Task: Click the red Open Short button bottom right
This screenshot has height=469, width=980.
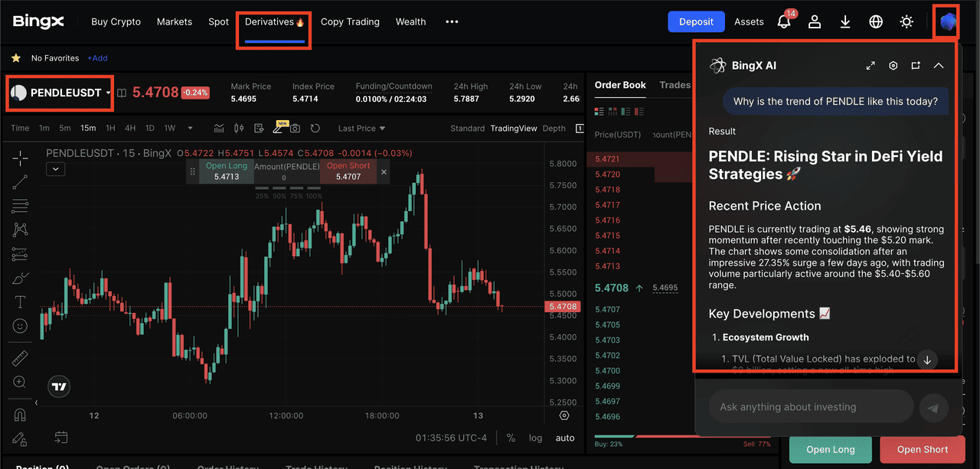Action: tap(923, 449)
